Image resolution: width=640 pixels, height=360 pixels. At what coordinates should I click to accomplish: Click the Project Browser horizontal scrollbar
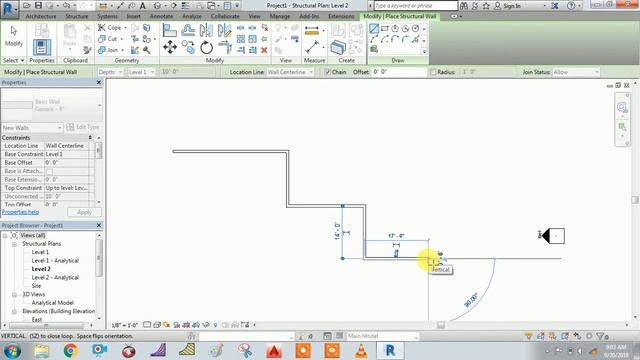[47, 326]
